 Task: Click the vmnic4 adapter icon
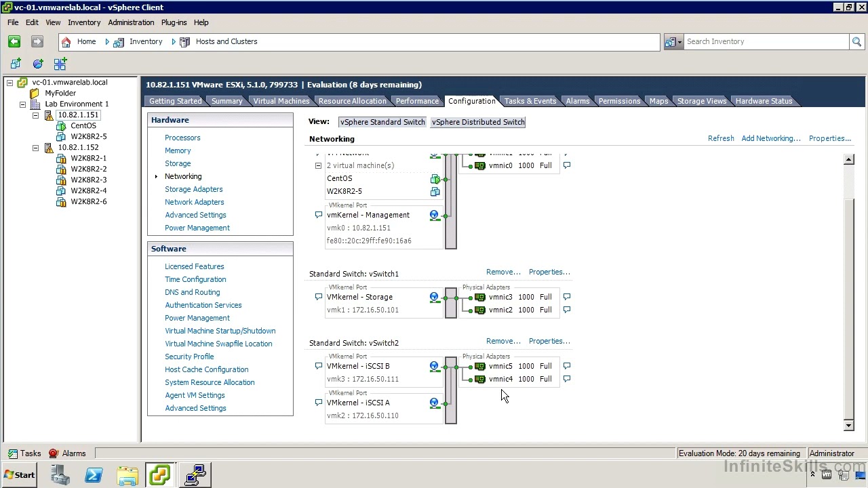click(x=480, y=379)
